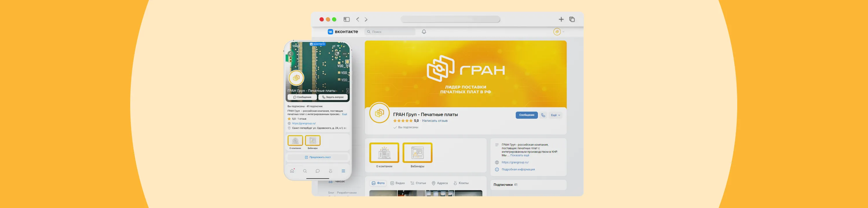This screenshot has width=868, height=208.
Task: Click the globe icon beside desktop website link
Action: point(497,162)
